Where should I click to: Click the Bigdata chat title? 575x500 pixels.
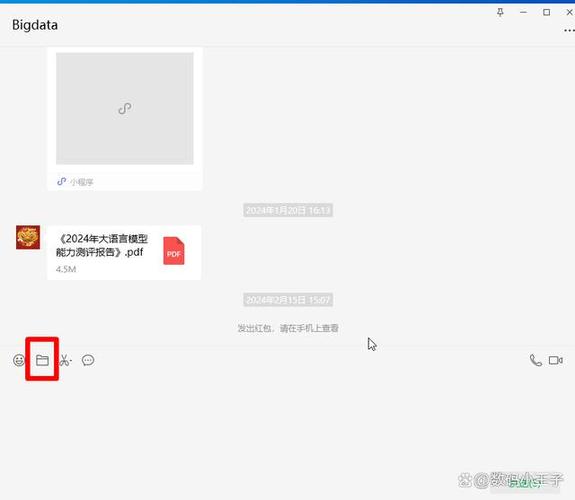pos(35,25)
